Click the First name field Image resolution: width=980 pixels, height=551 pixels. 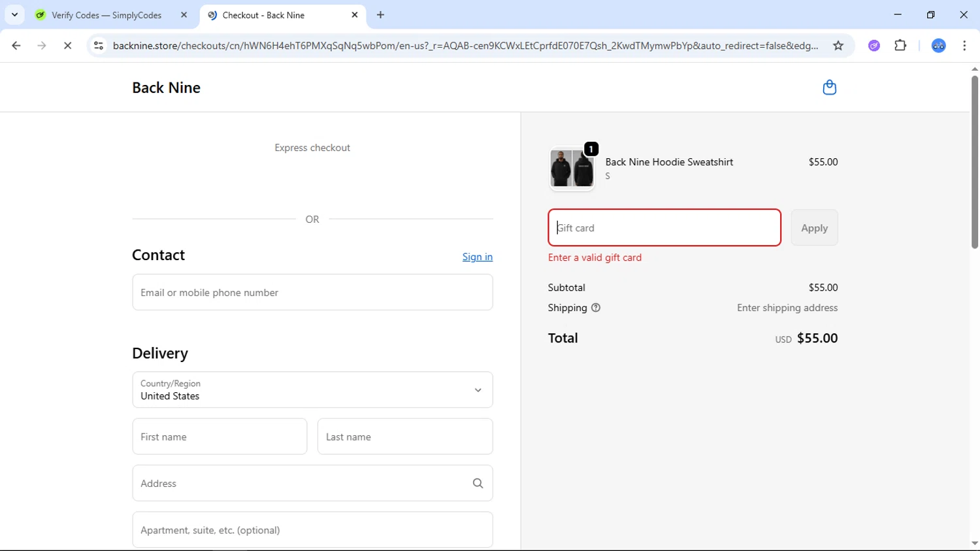click(x=220, y=437)
